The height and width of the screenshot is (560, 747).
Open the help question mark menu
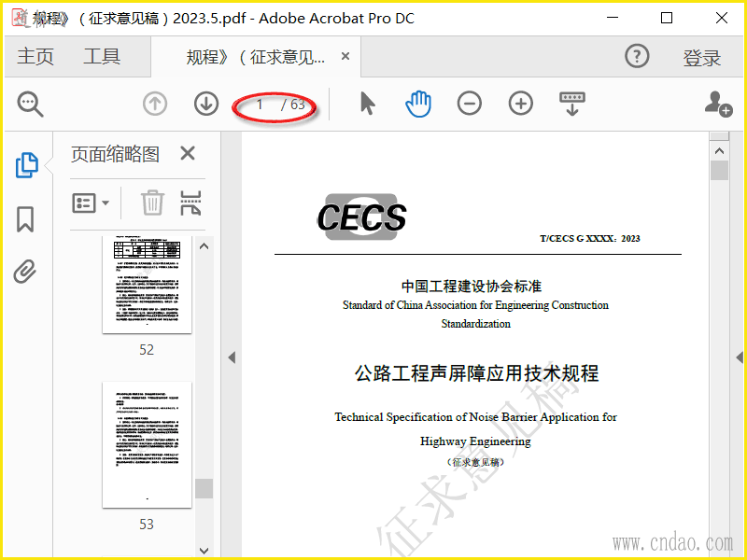637,56
